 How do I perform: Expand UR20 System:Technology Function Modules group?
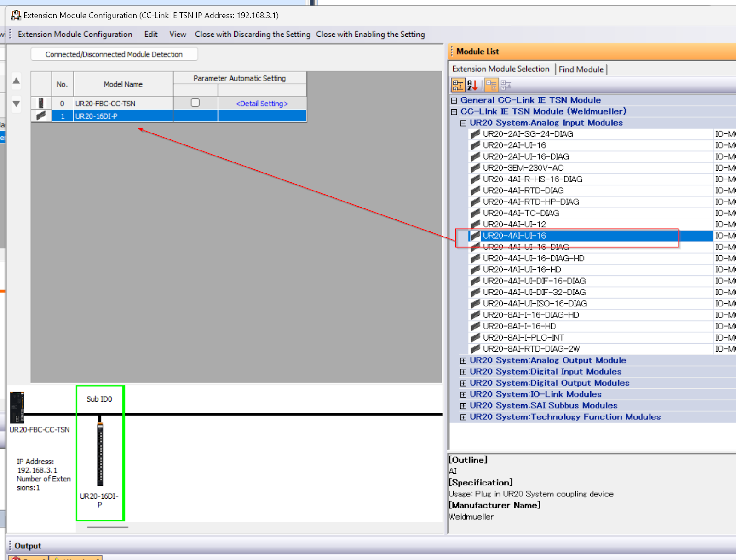pos(463,417)
